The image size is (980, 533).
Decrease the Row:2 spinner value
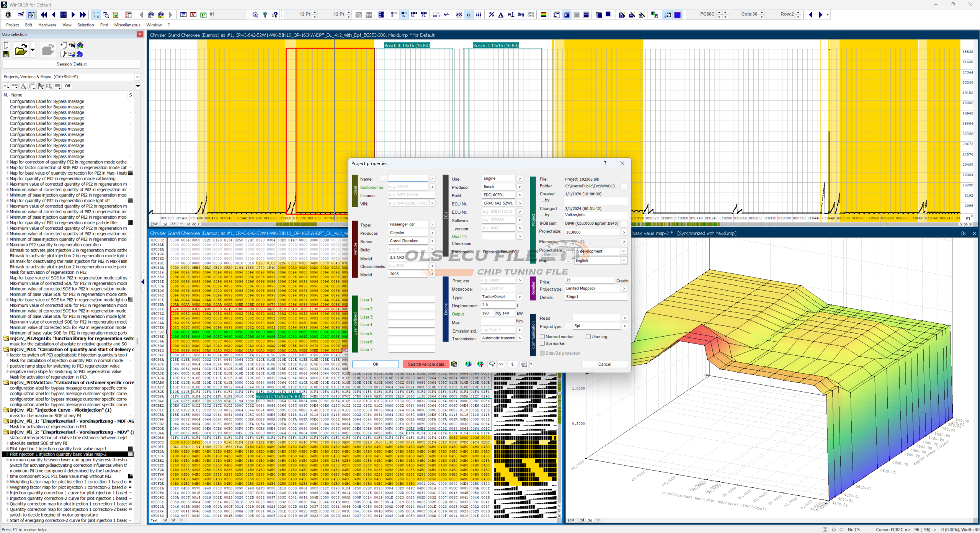[x=798, y=17]
